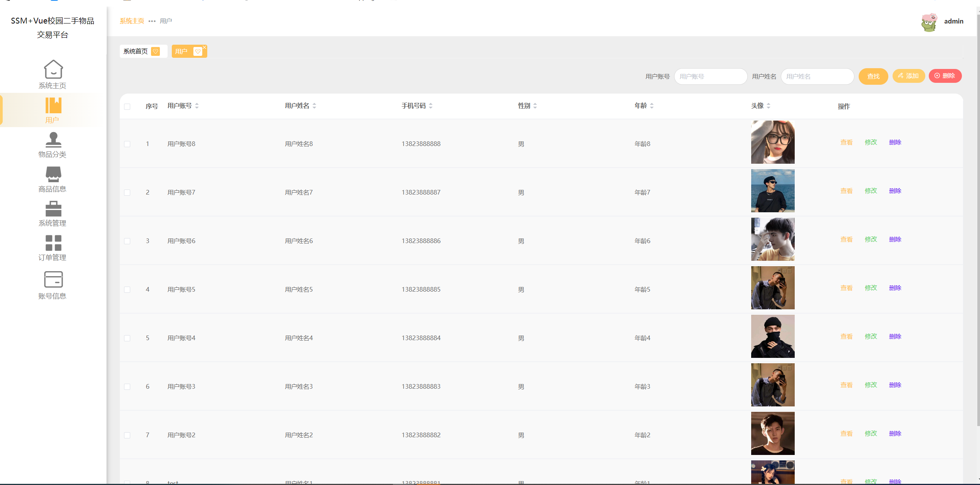Focus the 用户姓名 search input field
The width and height of the screenshot is (980, 485).
[x=817, y=76]
